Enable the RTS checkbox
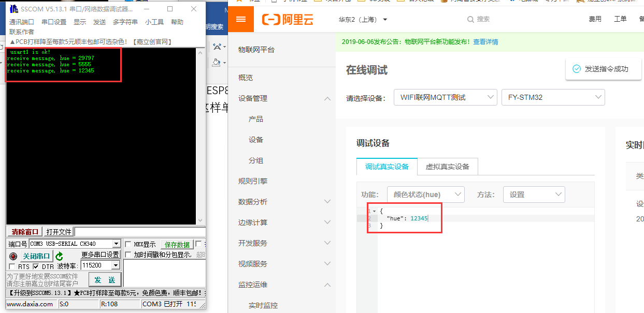The height and width of the screenshot is (313, 644). (12, 266)
